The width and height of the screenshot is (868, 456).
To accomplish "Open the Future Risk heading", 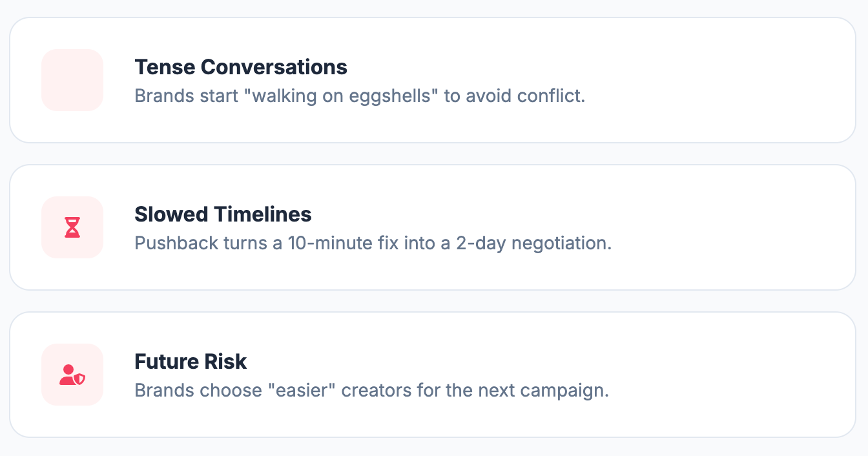I will tap(191, 362).
